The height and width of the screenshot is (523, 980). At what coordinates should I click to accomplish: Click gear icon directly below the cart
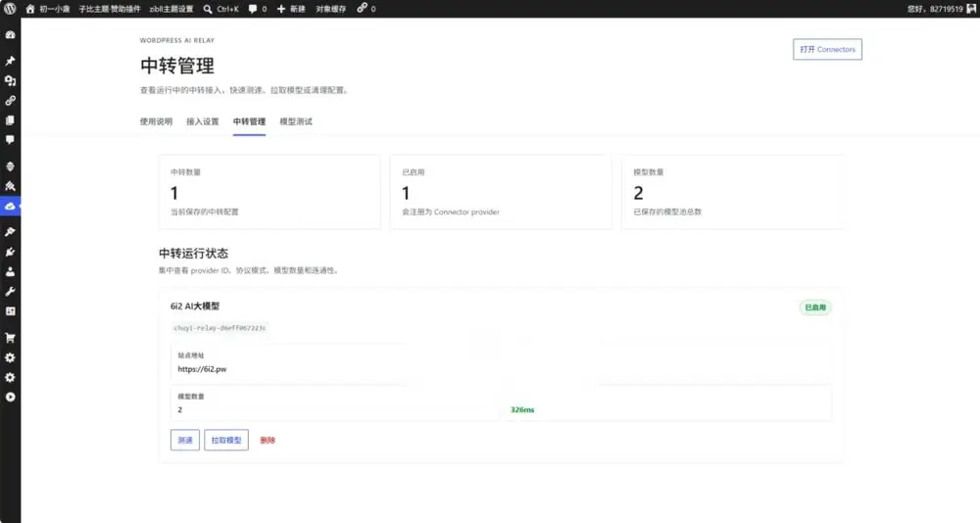click(10, 357)
